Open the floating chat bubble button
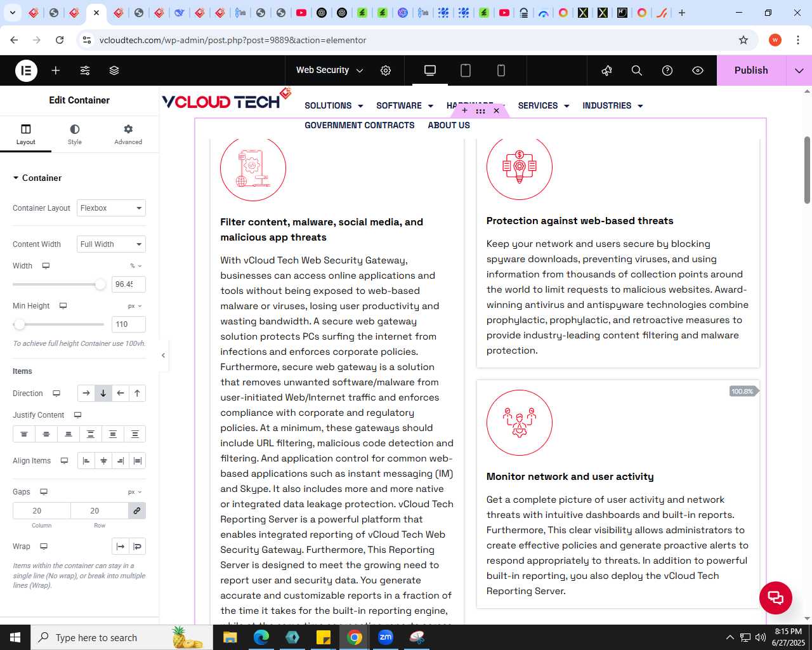This screenshot has width=812, height=650. [776, 597]
